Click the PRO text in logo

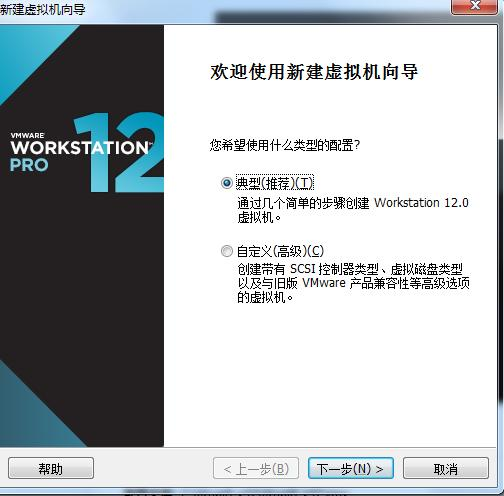pyautogui.click(x=29, y=165)
